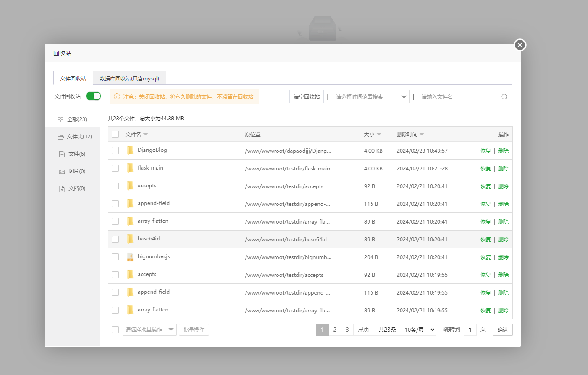Jump to 尾页 last page
Screen dimensions: 588x375
tap(364, 330)
